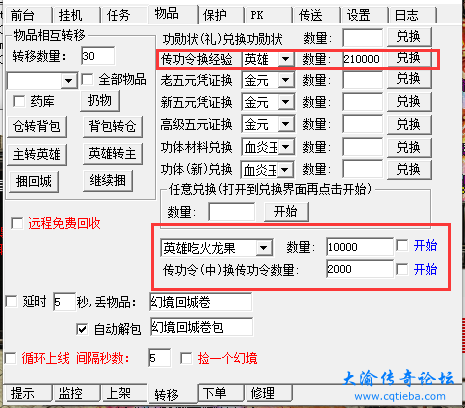The image size is (465, 408).
Task: Open the item dropdown under 转移数量
Action: click(69, 81)
